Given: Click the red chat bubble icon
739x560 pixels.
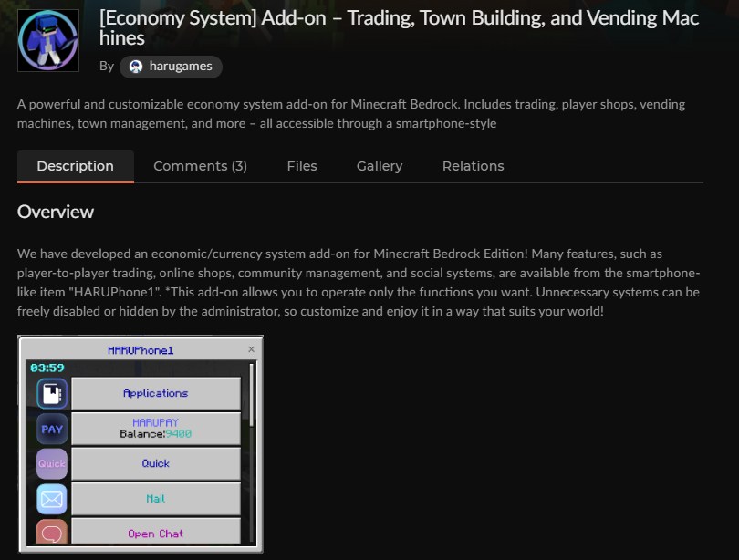Looking at the screenshot, I should pos(52,532).
